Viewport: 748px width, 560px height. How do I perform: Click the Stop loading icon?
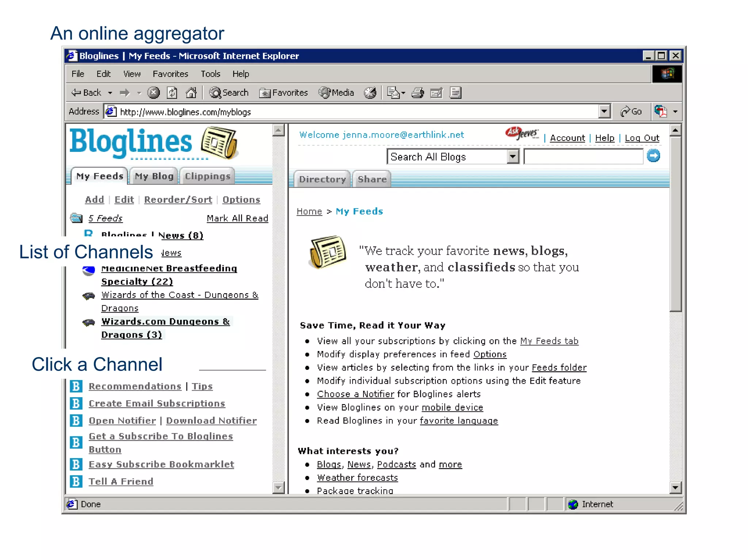pyautogui.click(x=153, y=93)
